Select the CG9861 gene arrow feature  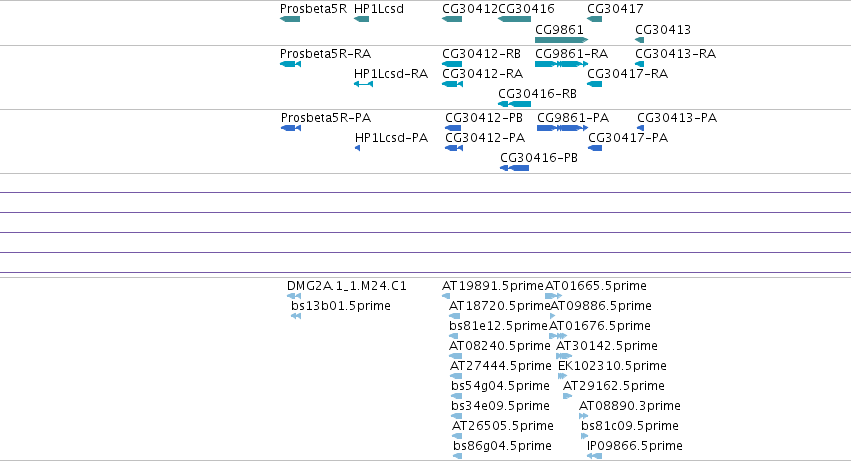[x=562, y=40]
